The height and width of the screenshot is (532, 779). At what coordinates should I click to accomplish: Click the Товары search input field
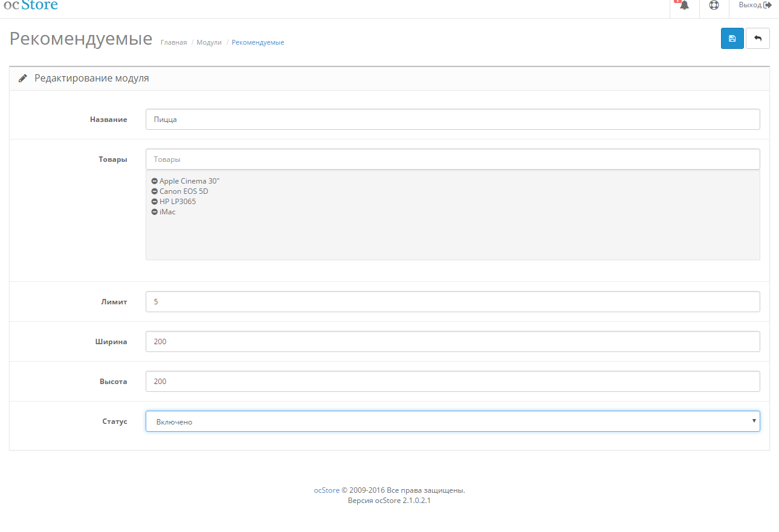pos(453,159)
